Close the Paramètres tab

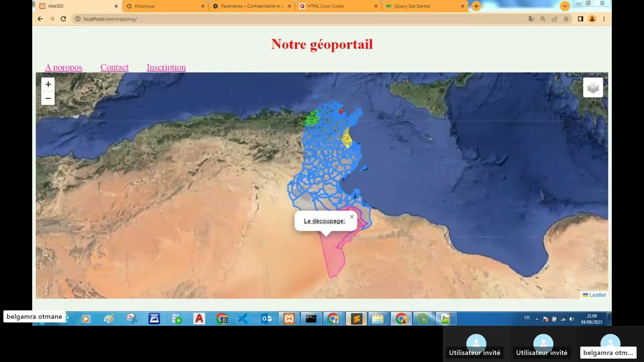289,6
